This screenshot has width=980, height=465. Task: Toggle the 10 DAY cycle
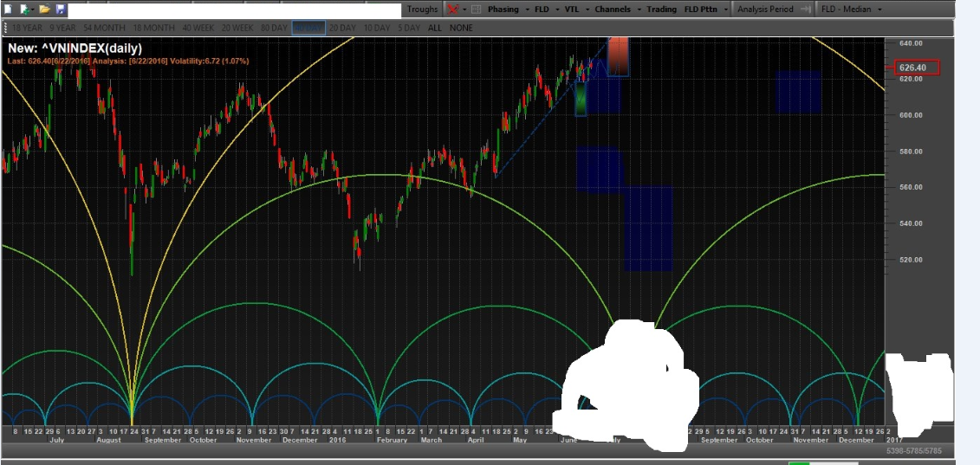(377, 28)
